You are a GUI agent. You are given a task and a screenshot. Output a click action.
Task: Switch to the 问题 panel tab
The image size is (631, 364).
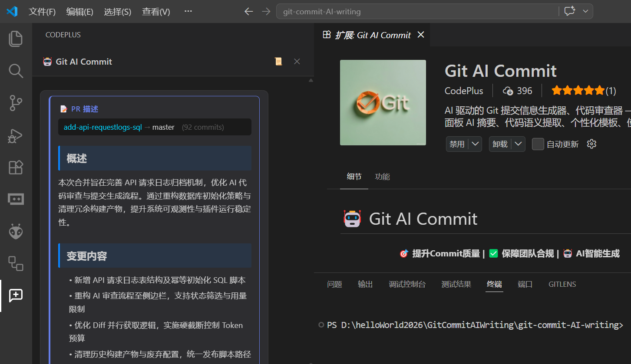pyautogui.click(x=334, y=284)
